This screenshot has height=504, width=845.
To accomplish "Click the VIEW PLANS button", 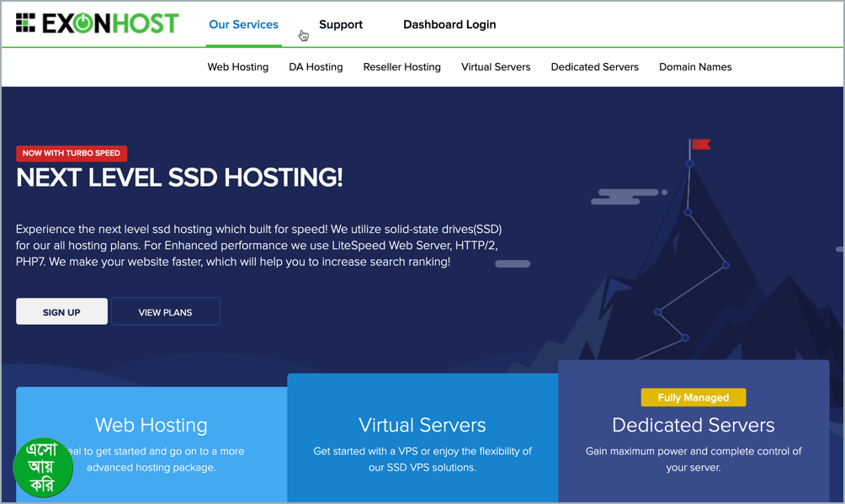I will pos(165,312).
